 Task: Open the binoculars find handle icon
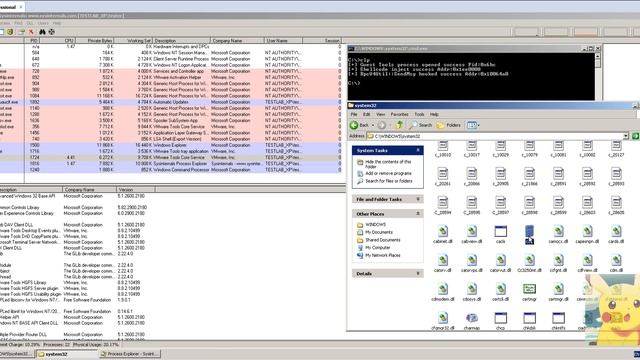pos(42,32)
